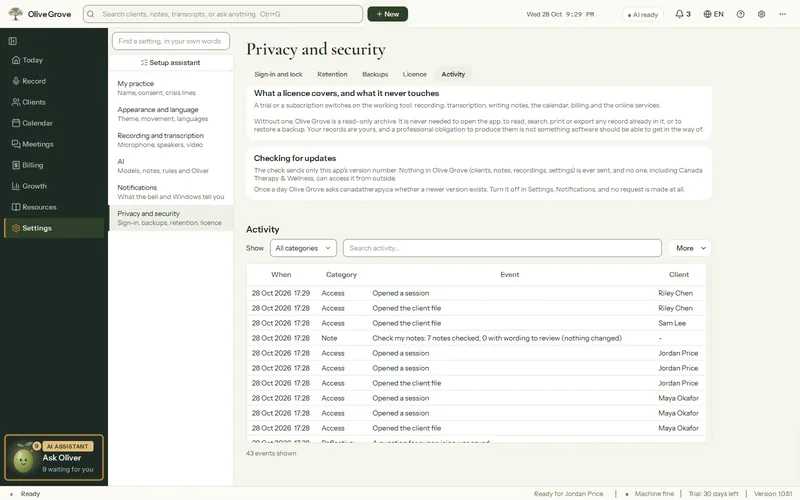Open My practice settings
The height and width of the screenshot is (500, 800).
(171, 88)
